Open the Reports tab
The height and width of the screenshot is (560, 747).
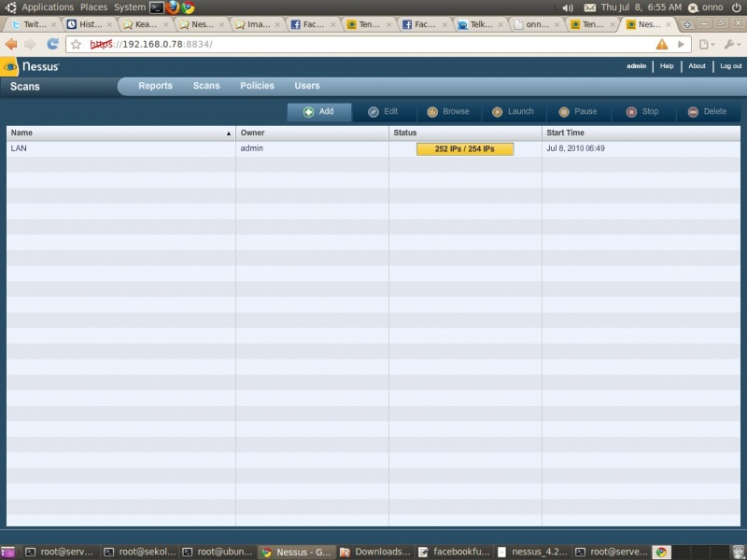(155, 86)
